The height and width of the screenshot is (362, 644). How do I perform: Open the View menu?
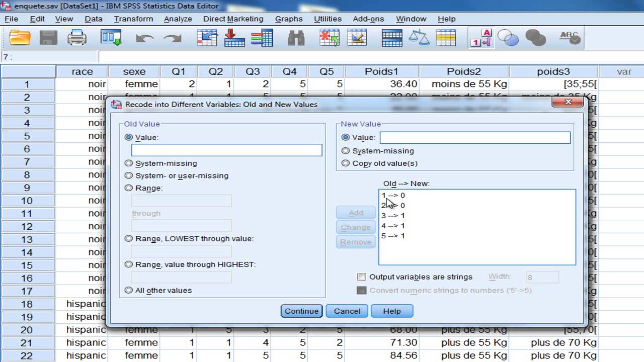pos(64,19)
